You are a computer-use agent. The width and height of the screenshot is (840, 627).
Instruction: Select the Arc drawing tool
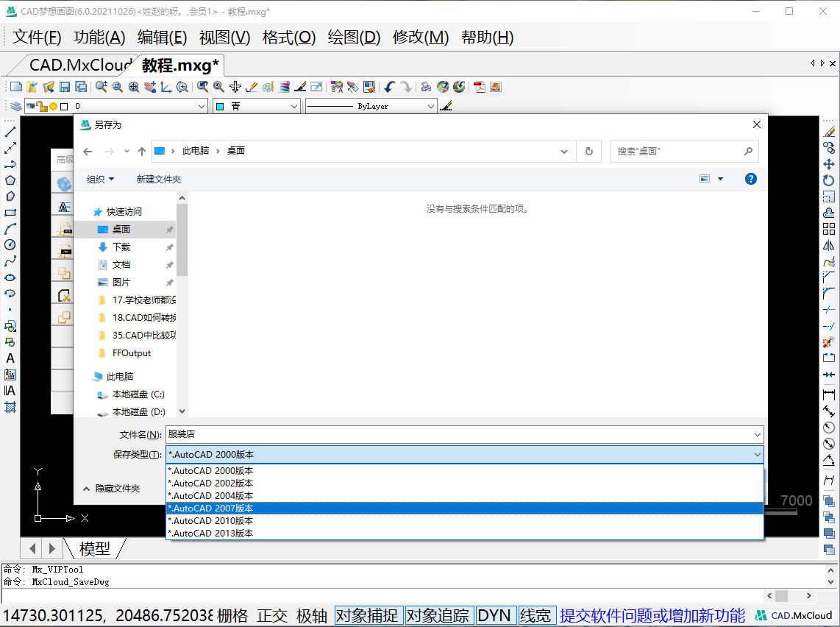point(10,229)
